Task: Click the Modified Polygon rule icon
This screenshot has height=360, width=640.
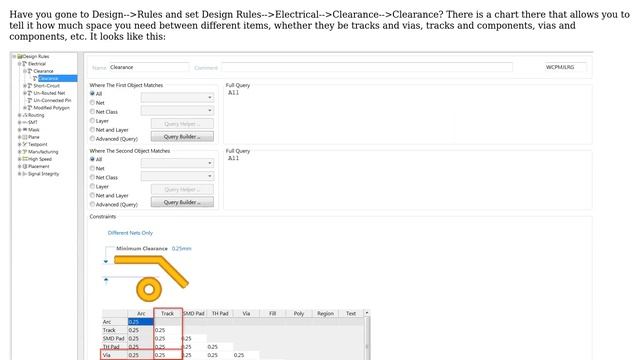Action: pos(30,108)
